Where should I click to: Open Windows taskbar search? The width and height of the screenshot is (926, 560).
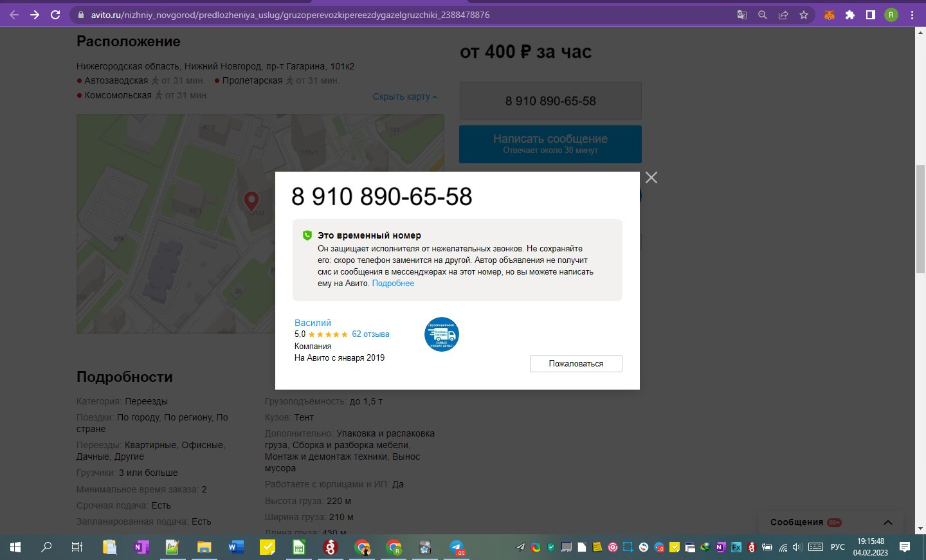point(46,547)
